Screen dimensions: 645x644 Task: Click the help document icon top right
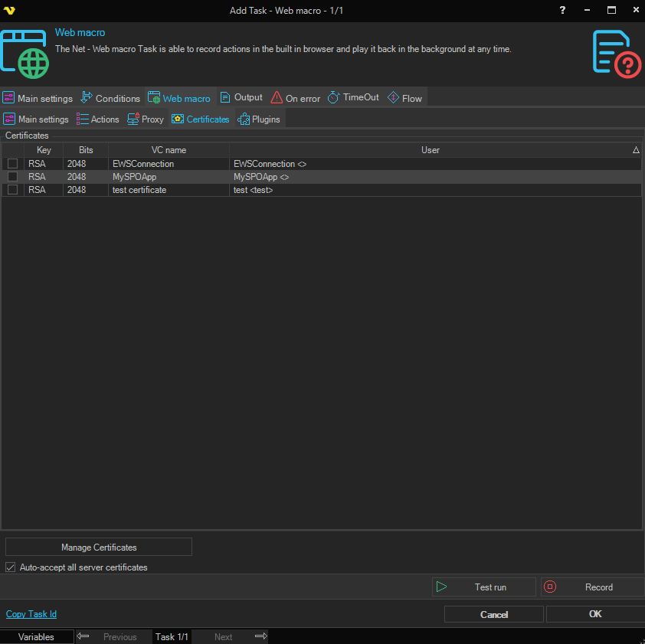[x=616, y=53]
